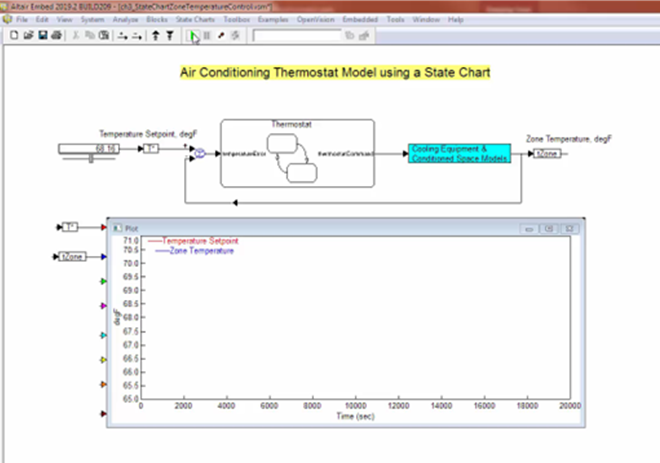Image resolution: width=660 pixels, height=463 pixels.
Task: Click the first wire connector toolbar icon
Action: pos(122,36)
